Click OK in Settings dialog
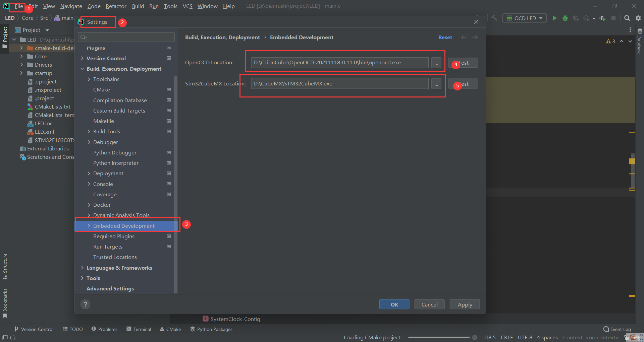This screenshot has width=644, height=342. [x=394, y=304]
